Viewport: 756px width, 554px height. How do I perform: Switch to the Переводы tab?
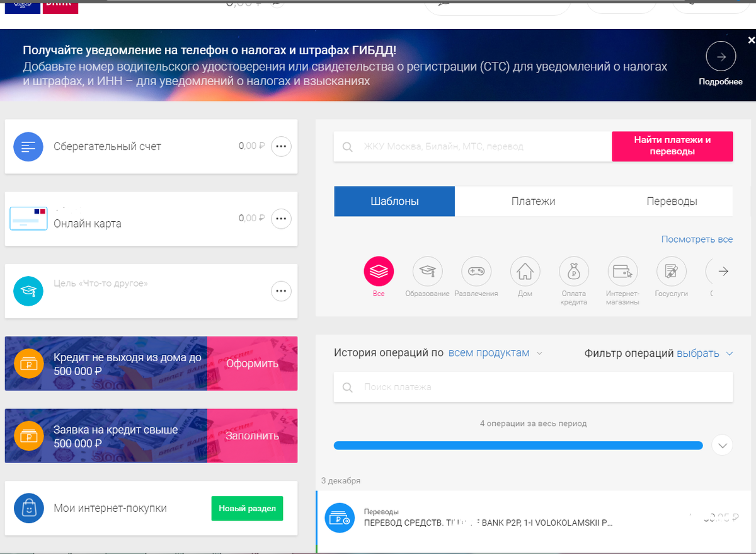tap(672, 202)
